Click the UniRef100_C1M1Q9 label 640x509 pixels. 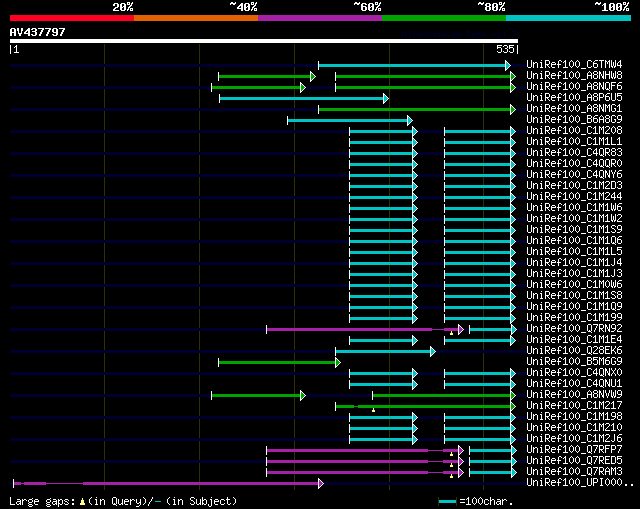(574, 307)
